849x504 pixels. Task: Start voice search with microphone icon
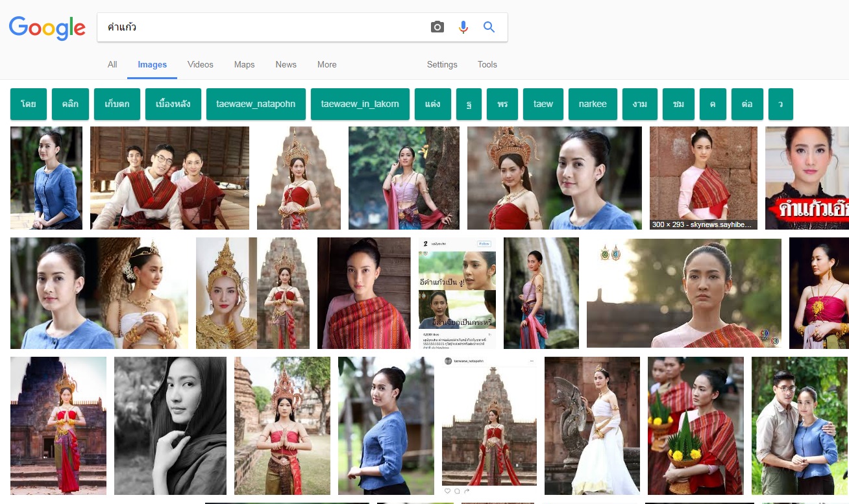(463, 27)
